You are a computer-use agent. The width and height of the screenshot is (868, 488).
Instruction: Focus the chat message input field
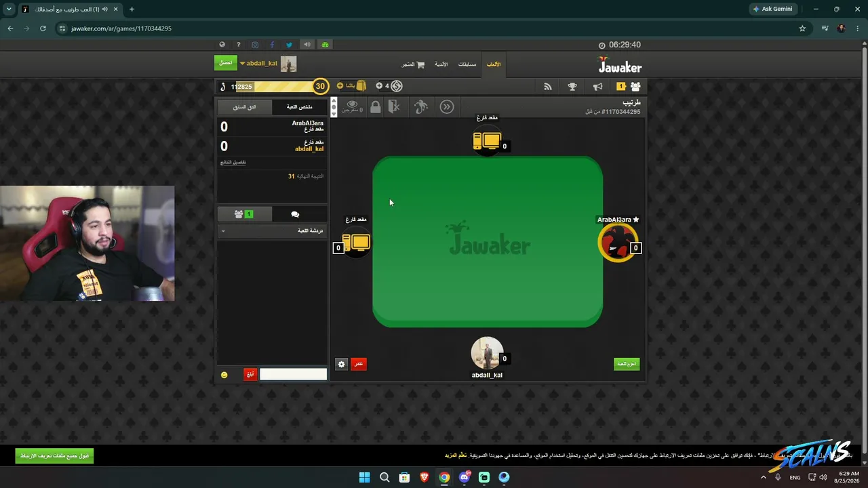(x=293, y=374)
